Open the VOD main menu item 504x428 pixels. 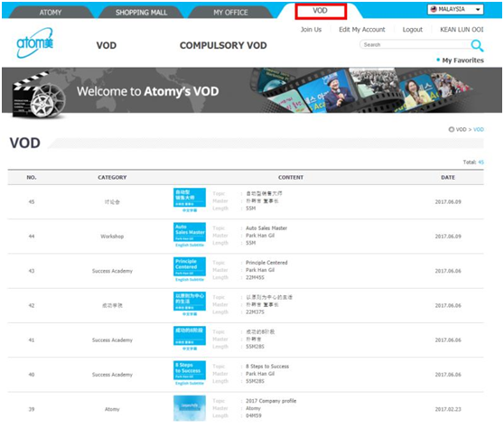(107, 45)
